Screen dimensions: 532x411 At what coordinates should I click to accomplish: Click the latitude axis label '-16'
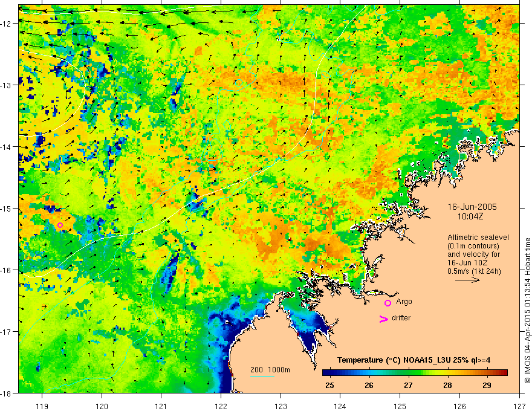click(7, 270)
